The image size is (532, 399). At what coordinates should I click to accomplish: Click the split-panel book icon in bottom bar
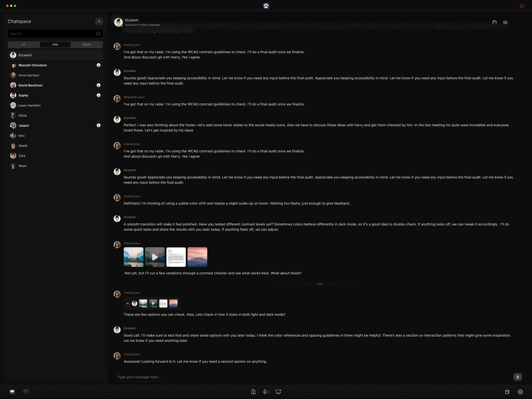[x=253, y=392]
